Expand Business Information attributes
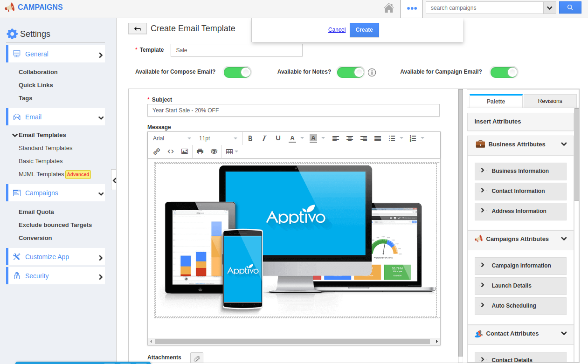 520,171
